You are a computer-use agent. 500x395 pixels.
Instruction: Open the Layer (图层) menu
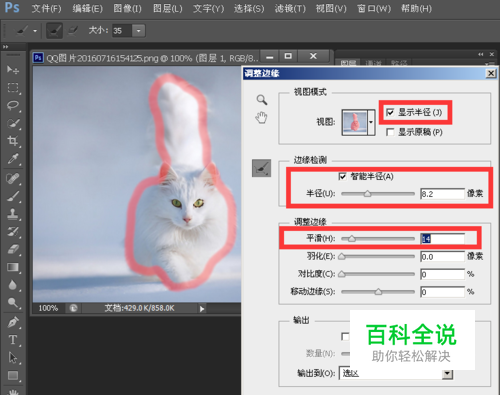[x=167, y=8]
